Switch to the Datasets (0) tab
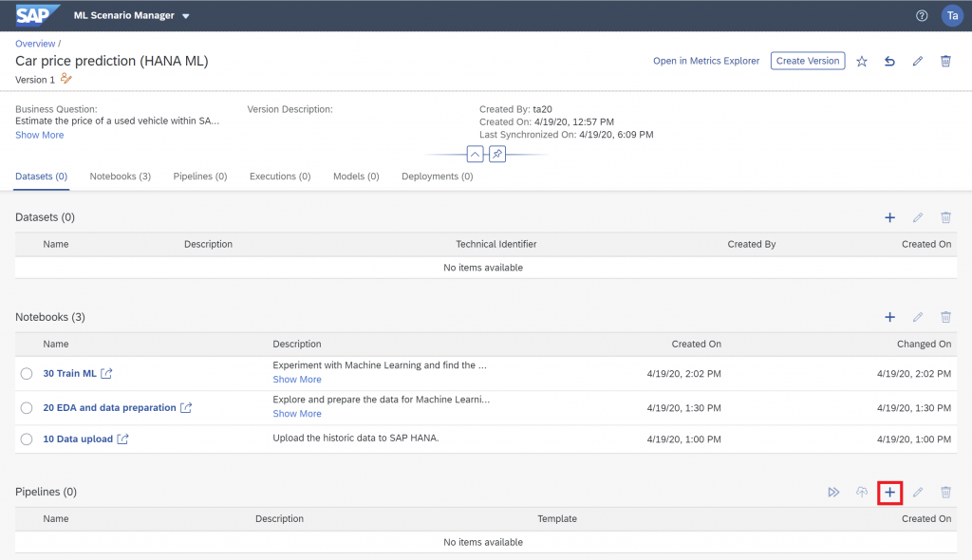 (42, 177)
